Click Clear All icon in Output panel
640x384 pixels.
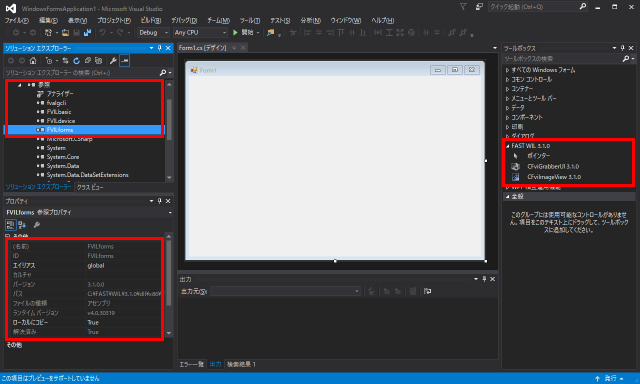[413, 291]
